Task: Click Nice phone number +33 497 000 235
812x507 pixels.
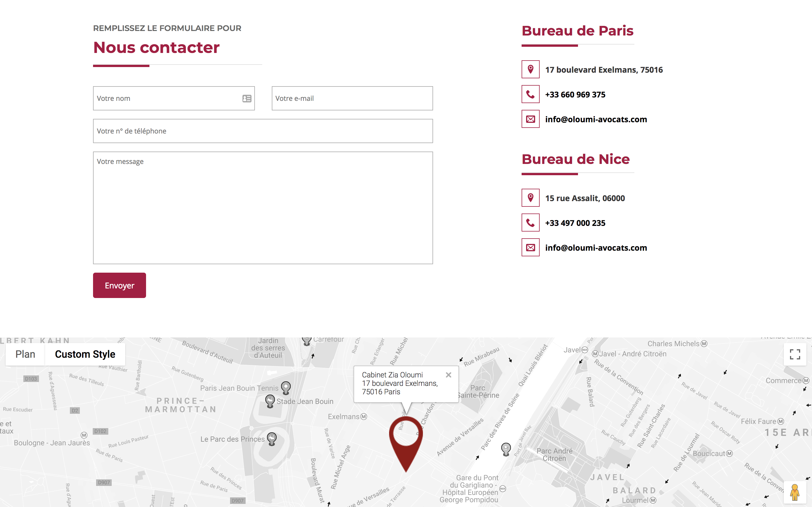Action: click(575, 223)
